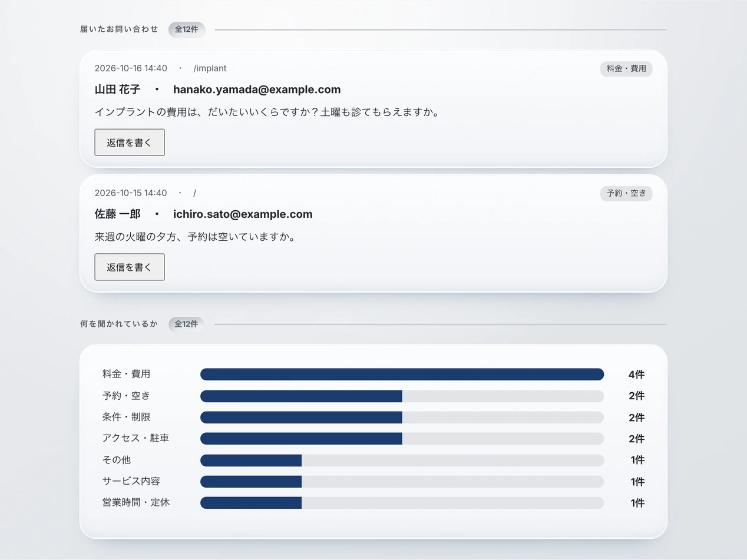Click 全12件 badge beside 届いたお問い合わせ
747x560 pixels.
[x=187, y=29]
